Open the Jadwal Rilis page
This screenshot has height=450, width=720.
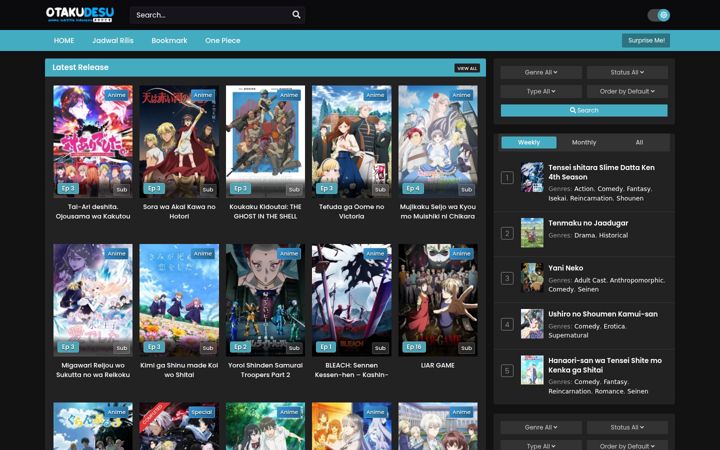[x=112, y=40]
